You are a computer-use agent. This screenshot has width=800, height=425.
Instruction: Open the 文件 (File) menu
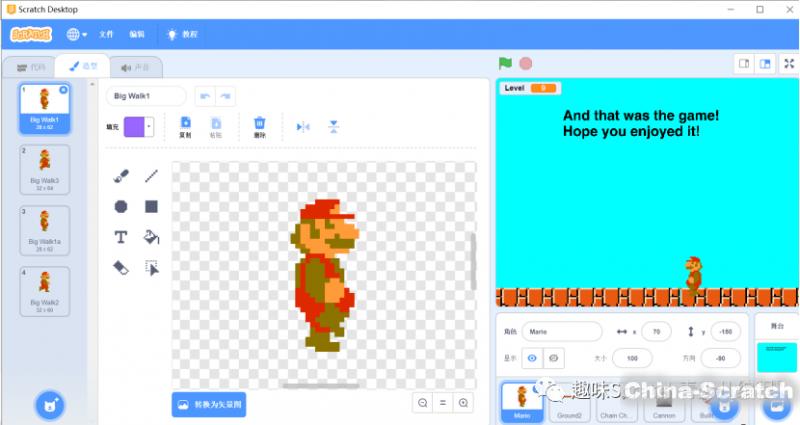[106, 34]
